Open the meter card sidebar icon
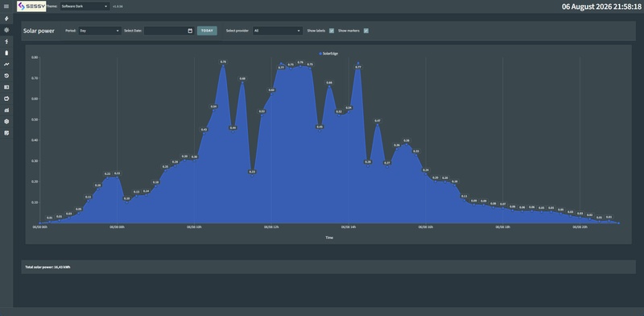Image resolution: width=644 pixels, height=316 pixels. pyautogui.click(x=6, y=87)
